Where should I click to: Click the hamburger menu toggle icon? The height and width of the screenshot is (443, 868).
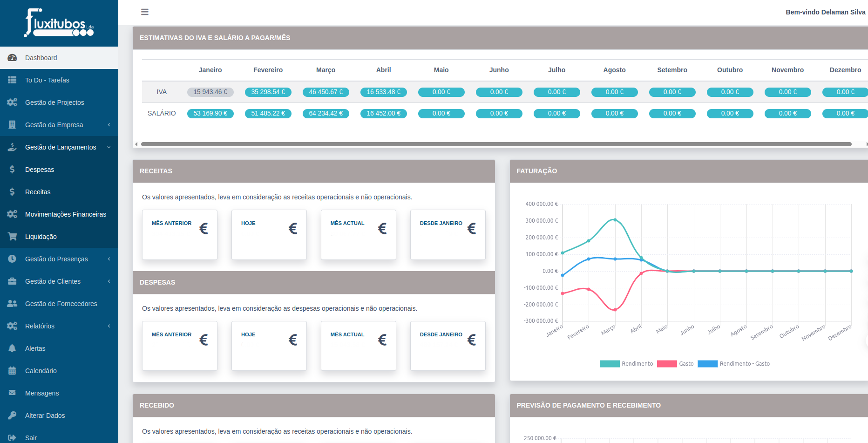tap(145, 12)
